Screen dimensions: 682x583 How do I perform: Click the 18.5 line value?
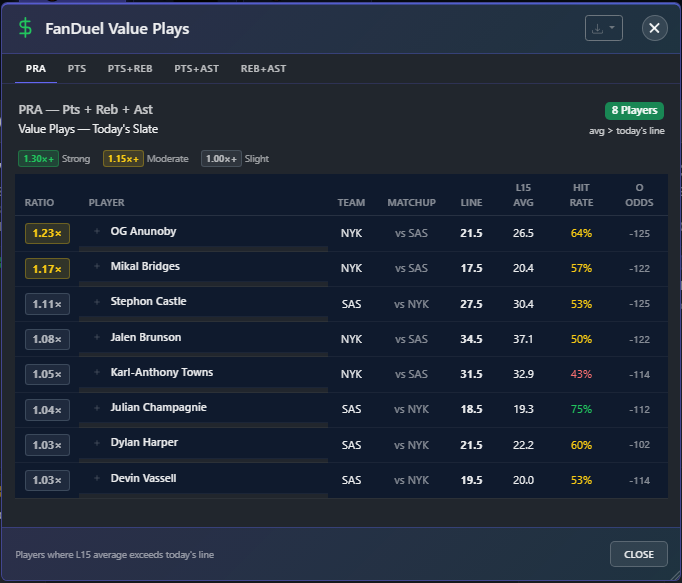click(471, 409)
